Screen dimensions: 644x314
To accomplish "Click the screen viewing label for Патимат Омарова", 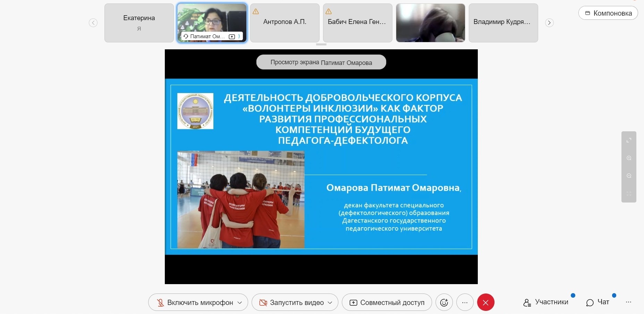I will [321, 63].
